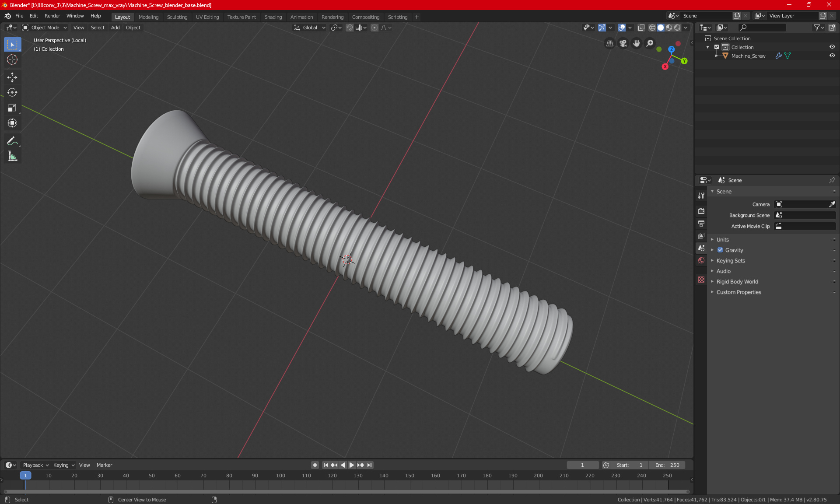Expand the Keying Sets panel
Screen dimensions: 840x504
731,261
